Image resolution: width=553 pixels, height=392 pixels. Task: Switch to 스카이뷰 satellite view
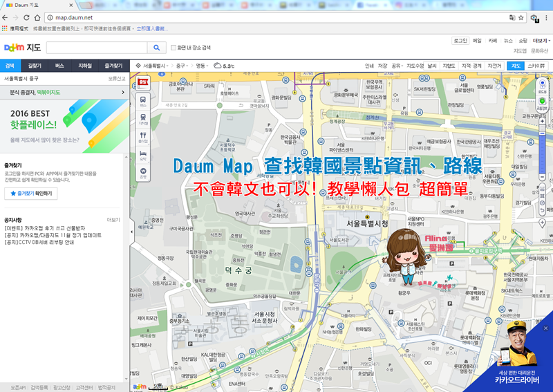[x=536, y=66]
